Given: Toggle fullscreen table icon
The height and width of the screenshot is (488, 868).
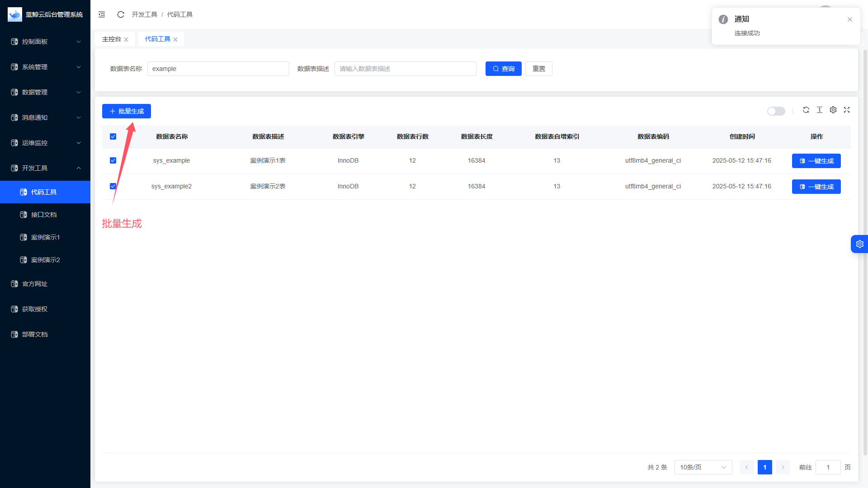Looking at the screenshot, I should [847, 110].
